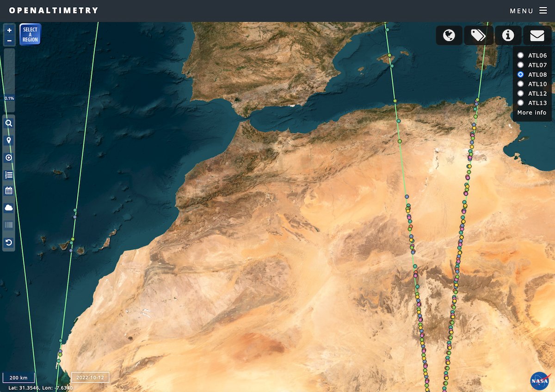
Task: Select the magnifier search tool in sidebar
Action: coord(8,123)
